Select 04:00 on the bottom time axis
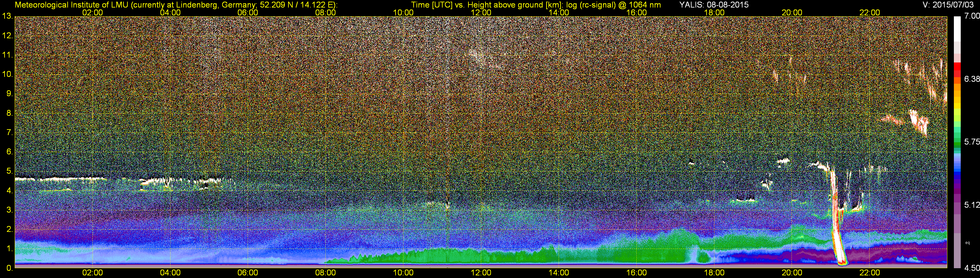980x278 pixels. click(x=170, y=273)
